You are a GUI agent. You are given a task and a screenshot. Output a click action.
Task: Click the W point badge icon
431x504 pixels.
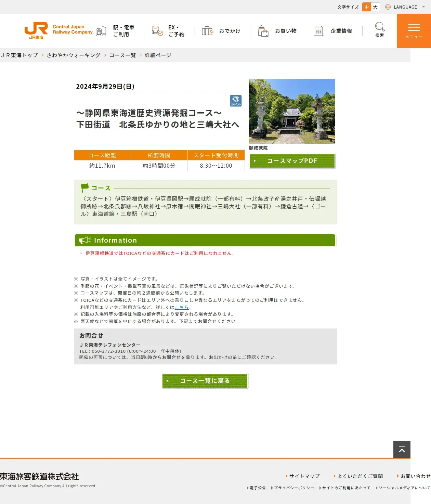[236, 101]
